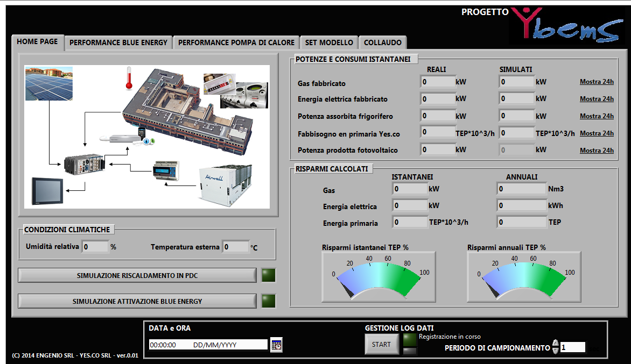
Task: Click the controller rack icon in diagram
Action: point(85,164)
